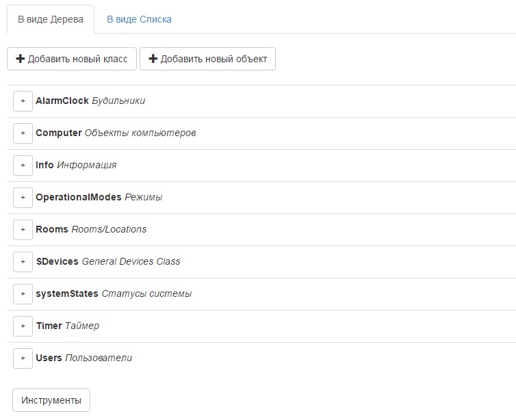
Task: Open the Users Пользователи class entry
Action: click(49, 358)
